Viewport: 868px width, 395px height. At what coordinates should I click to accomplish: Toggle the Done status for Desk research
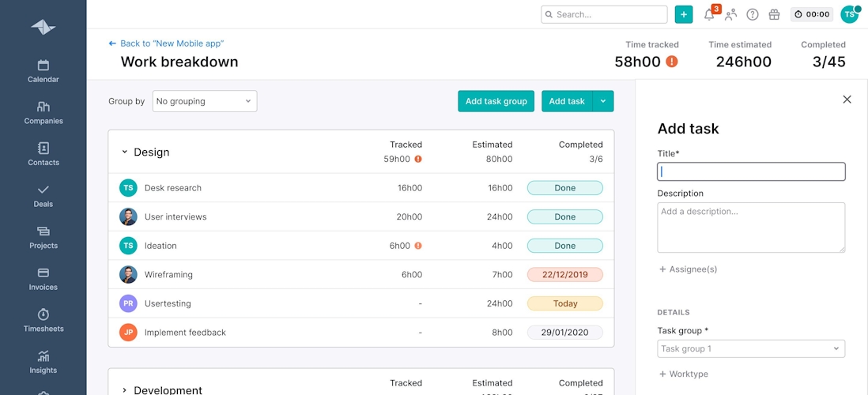(x=564, y=188)
